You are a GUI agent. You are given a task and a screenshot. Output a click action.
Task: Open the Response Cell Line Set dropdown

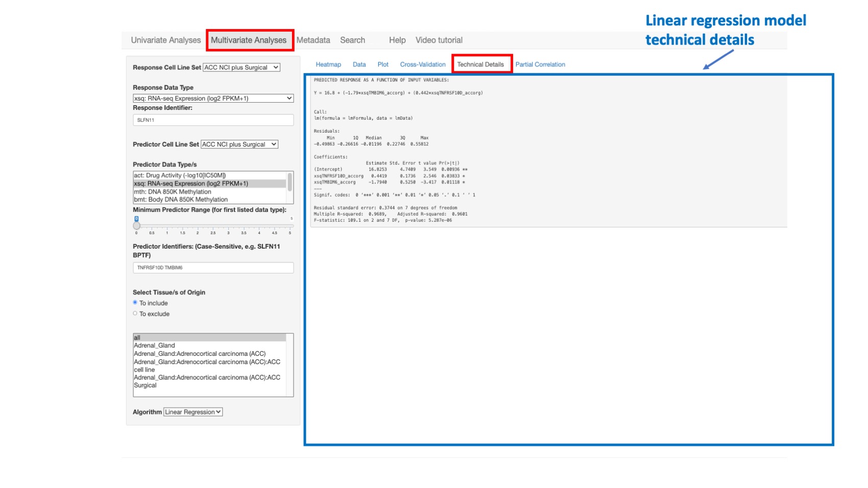[242, 67]
